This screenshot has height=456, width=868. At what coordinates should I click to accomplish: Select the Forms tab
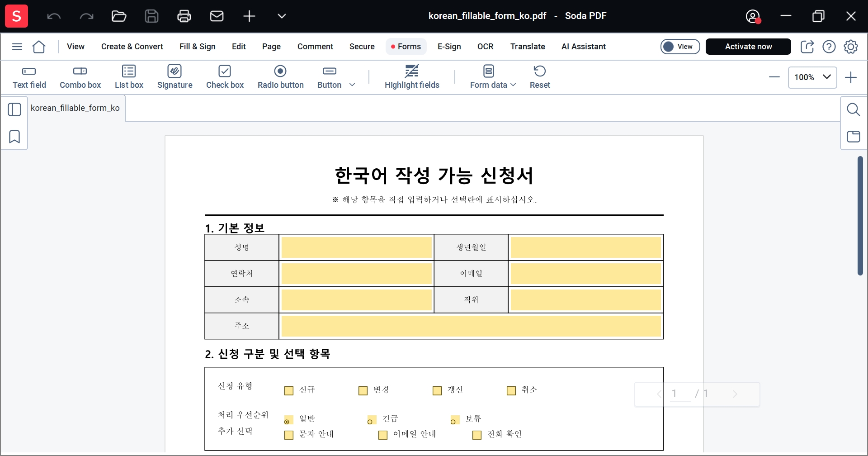pos(406,47)
